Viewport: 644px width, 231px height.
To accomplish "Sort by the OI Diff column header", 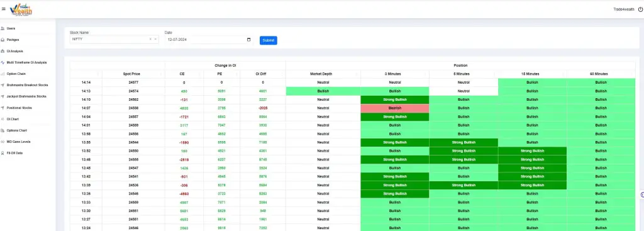I will tap(262, 74).
